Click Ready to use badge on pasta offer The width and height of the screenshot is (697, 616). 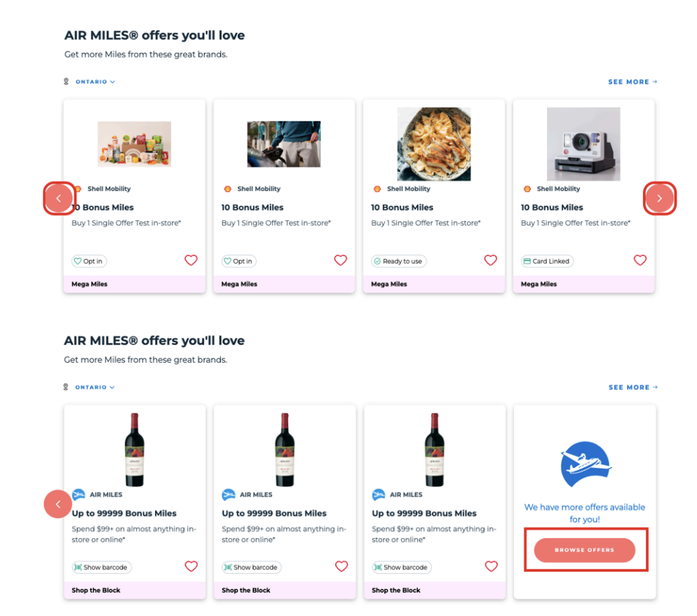(398, 261)
